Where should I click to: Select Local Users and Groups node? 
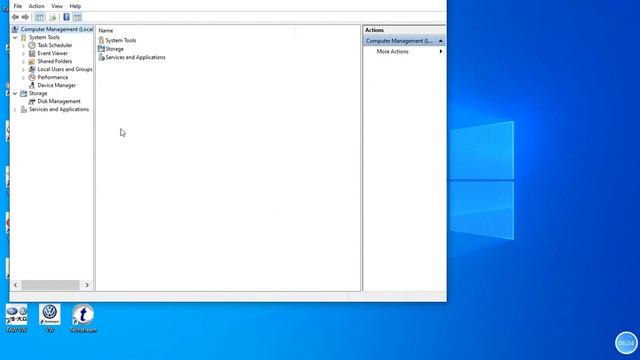tap(65, 69)
